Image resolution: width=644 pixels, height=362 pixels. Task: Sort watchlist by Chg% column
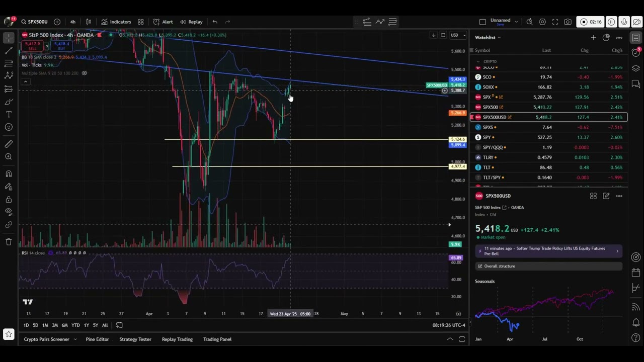(617, 50)
